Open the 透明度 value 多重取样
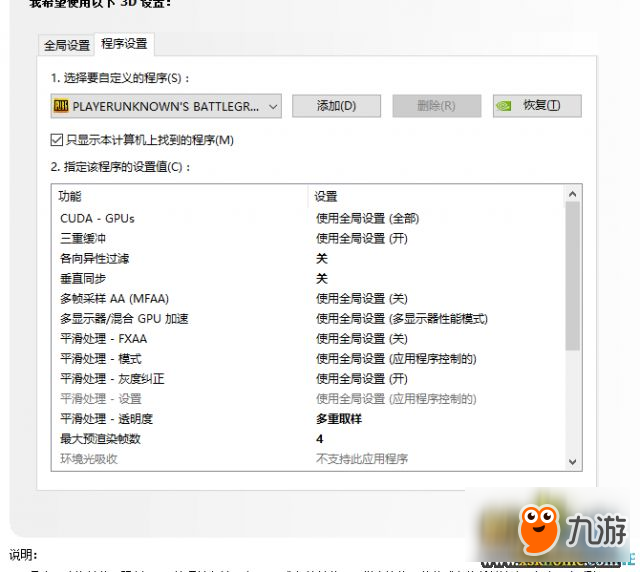The width and height of the screenshot is (640, 572). [339, 418]
